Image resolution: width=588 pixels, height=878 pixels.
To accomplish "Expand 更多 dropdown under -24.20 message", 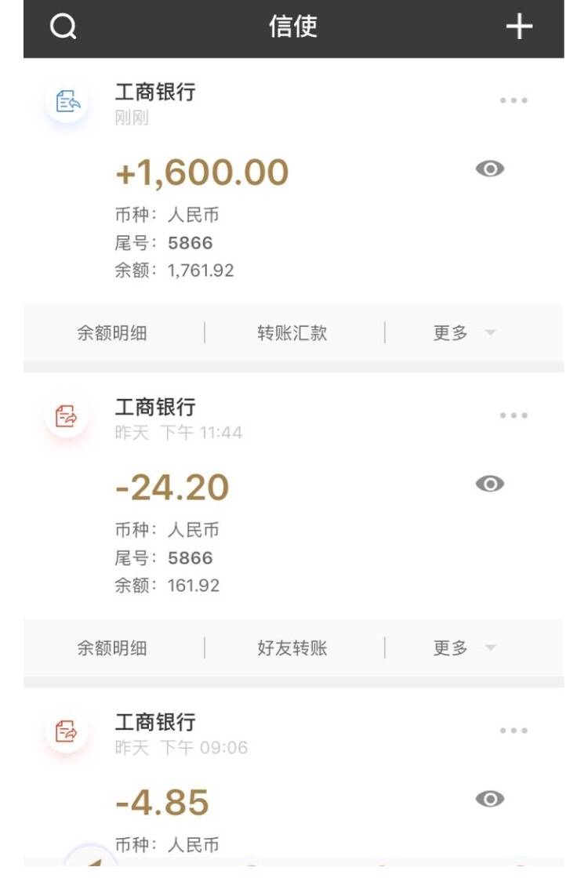I will click(464, 648).
